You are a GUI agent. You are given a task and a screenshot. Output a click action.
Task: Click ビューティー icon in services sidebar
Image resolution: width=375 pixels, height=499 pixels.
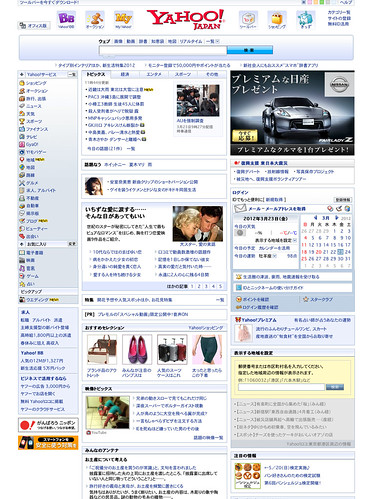22,229
